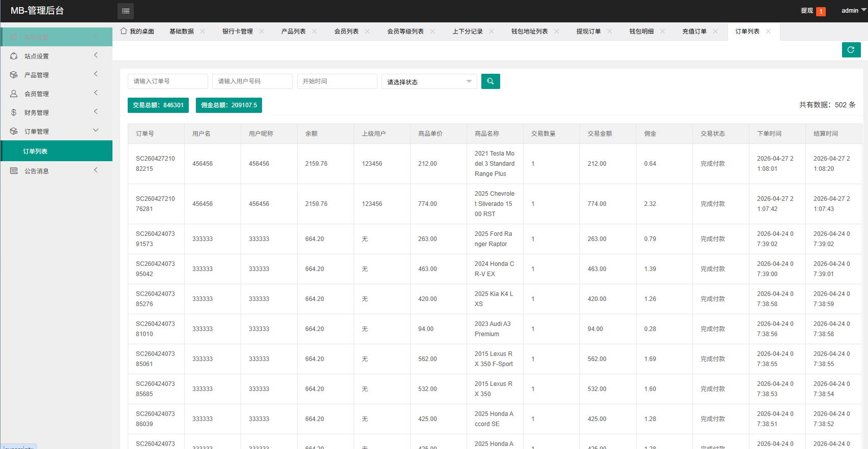Viewport: 868px width, 449px height.
Task: Toggle the sidebar hamburger menu
Action: tap(126, 11)
